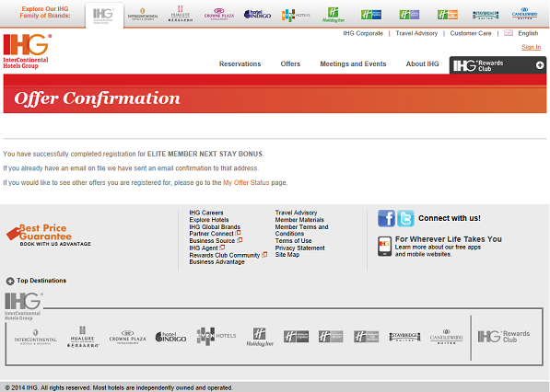Open InterContinental logo in top brand bar
Viewport: 550px width, 392px height.
pos(143,15)
